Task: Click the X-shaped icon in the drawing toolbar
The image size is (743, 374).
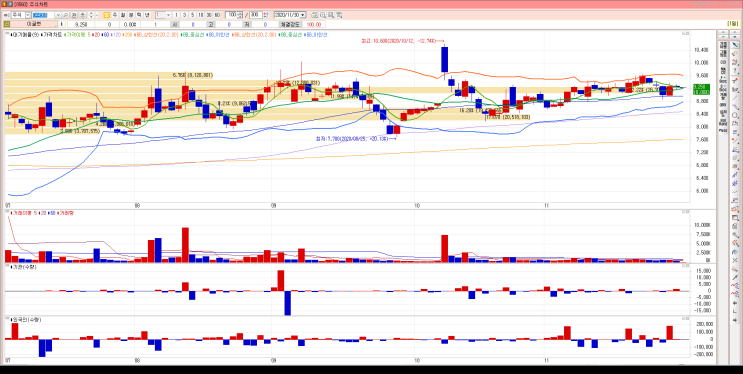Action: 735,260
